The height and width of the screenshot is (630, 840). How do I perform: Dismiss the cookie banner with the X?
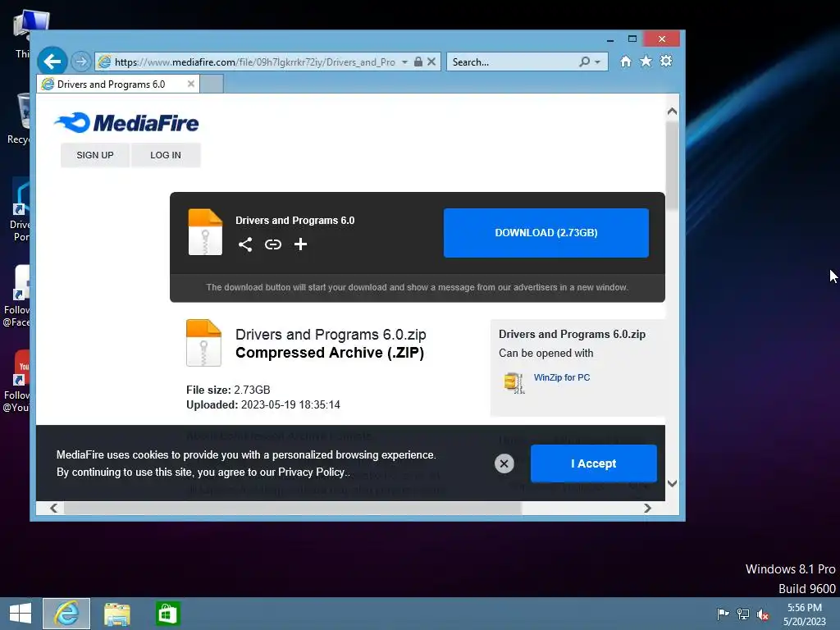click(504, 463)
